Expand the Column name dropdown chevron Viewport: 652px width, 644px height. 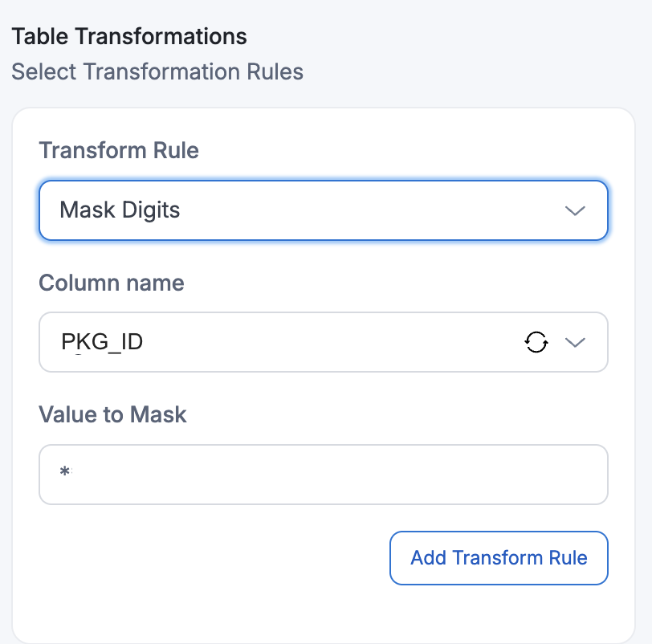pos(575,343)
